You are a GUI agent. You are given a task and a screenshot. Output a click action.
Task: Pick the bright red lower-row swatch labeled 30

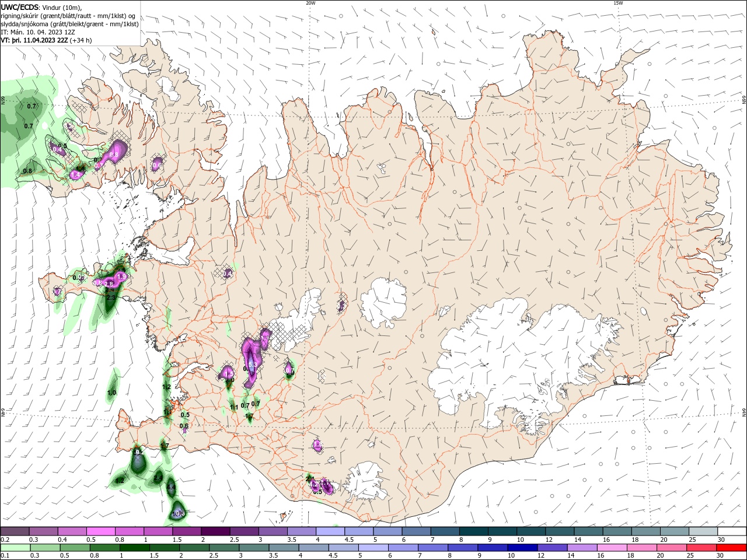(732, 548)
